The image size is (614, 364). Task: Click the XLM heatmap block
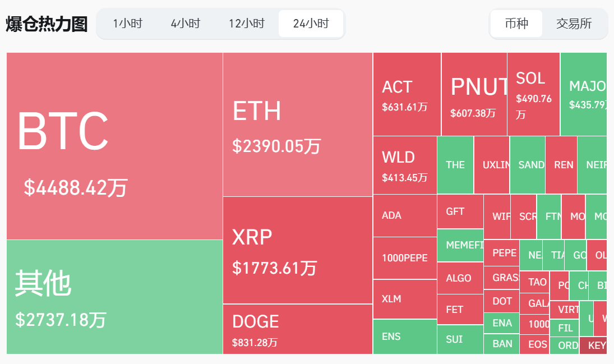[x=404, y=299]
